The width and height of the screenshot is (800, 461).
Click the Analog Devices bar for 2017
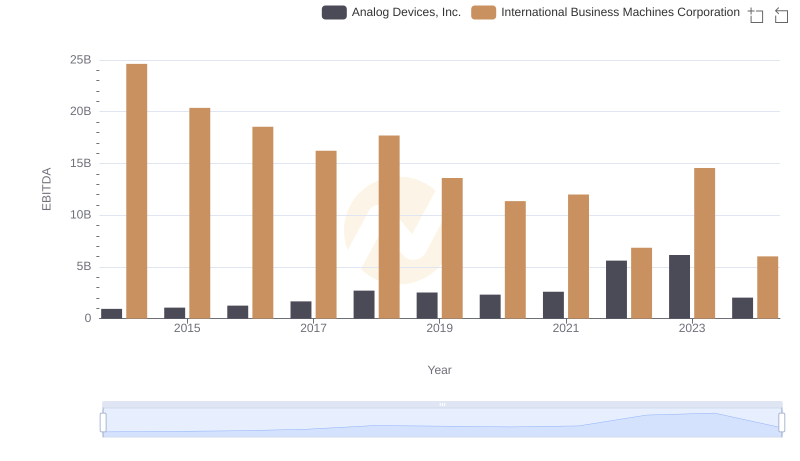pos(301,310)
